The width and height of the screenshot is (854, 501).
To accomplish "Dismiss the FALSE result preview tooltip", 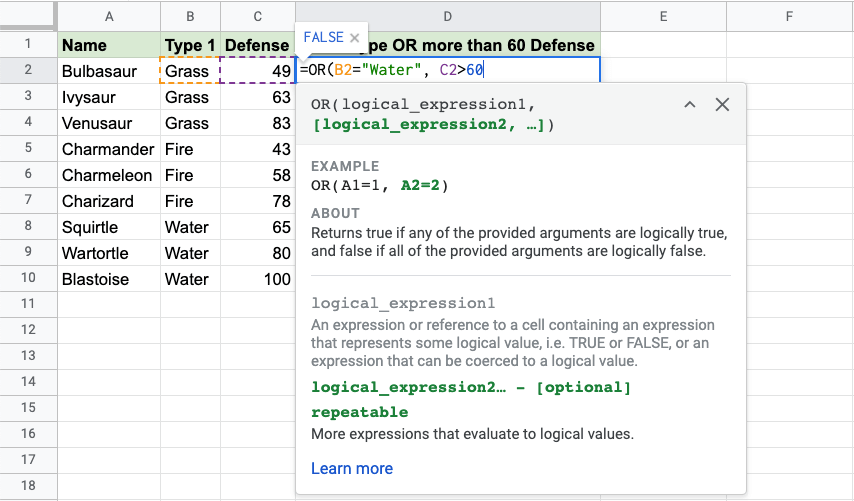I will pyautogui.click(x=354, y=38).
